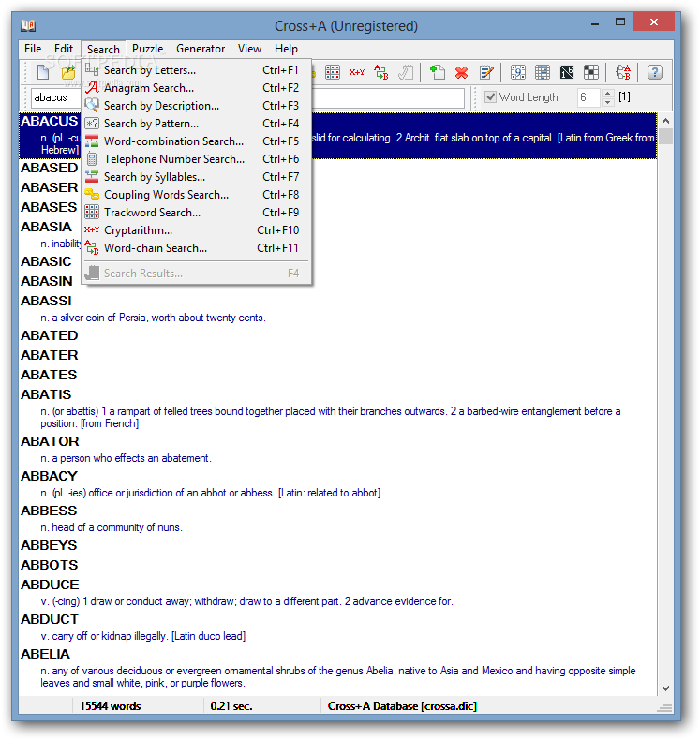Screen dimensions: 700x740
Task: Select the word ABDUCE in list
Action: [50, 585]
